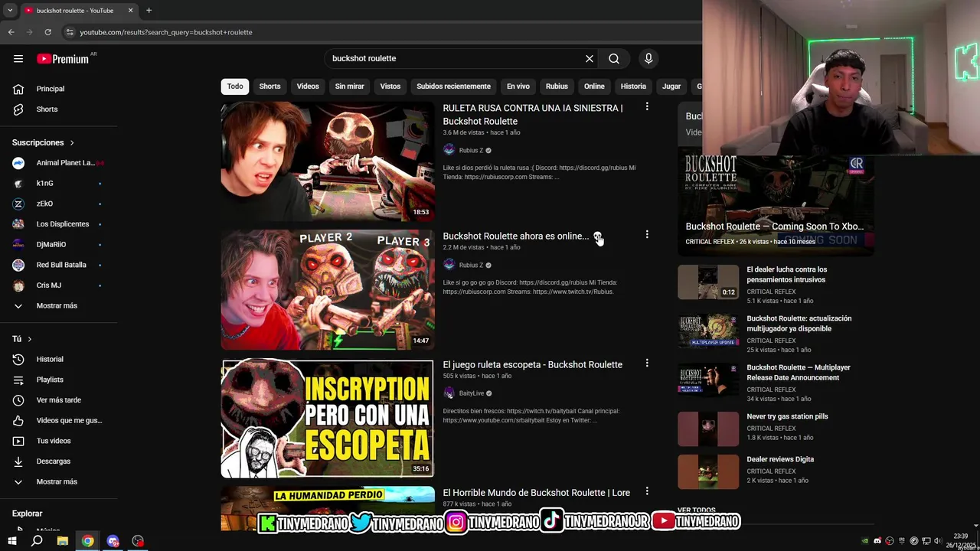The width and height of the screenshot is (980, 551).
Task: Select the En vivo filter chip
Action: point(518,86)
